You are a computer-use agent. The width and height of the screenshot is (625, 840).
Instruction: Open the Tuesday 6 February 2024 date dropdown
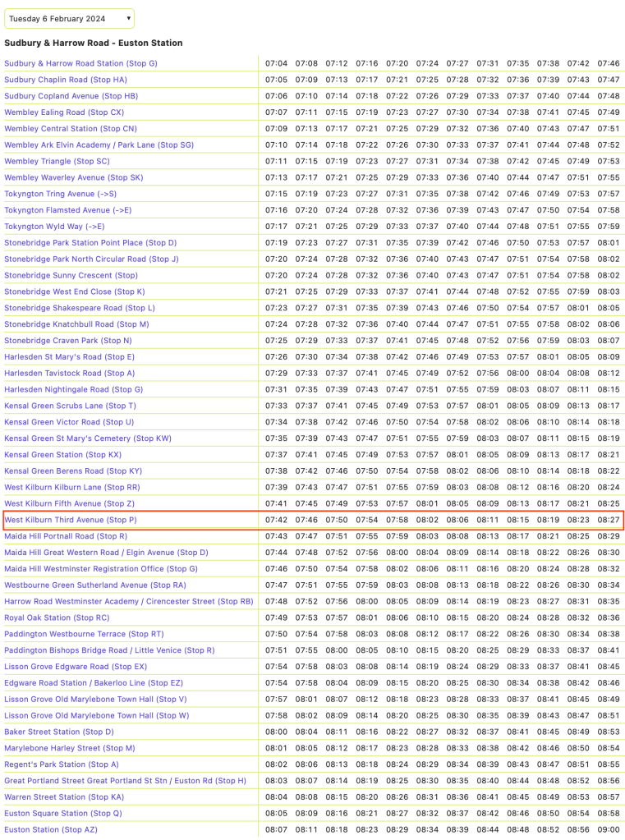pos(69,18)
